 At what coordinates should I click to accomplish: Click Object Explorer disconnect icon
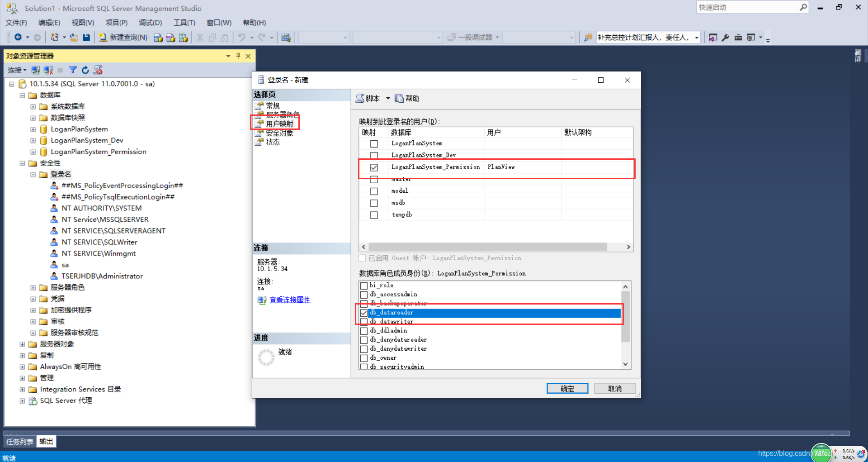48,70
